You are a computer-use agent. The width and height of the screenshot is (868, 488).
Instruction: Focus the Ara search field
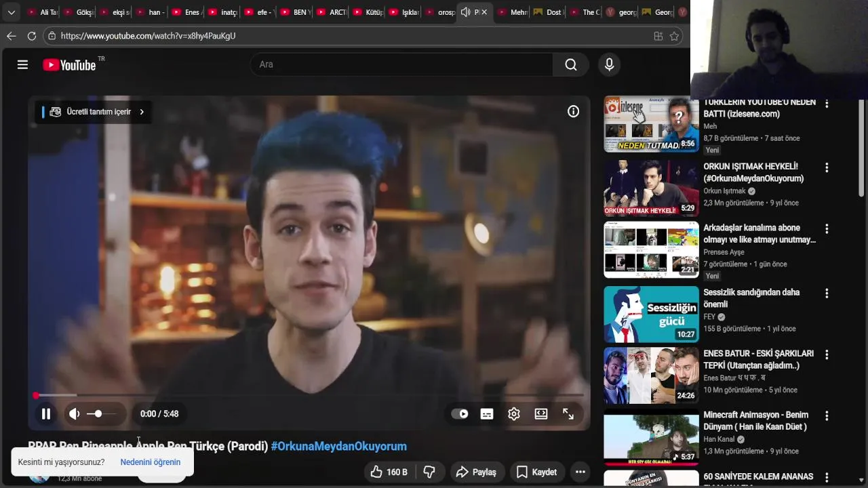click(x=401, y=64)
